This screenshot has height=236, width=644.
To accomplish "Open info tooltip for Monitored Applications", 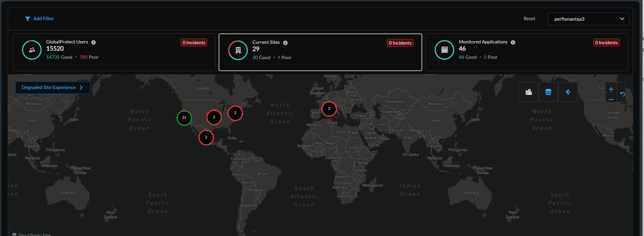I will 513,42.
